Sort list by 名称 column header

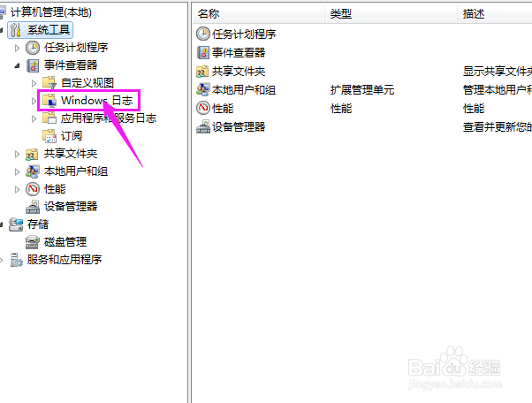(259, 13)
